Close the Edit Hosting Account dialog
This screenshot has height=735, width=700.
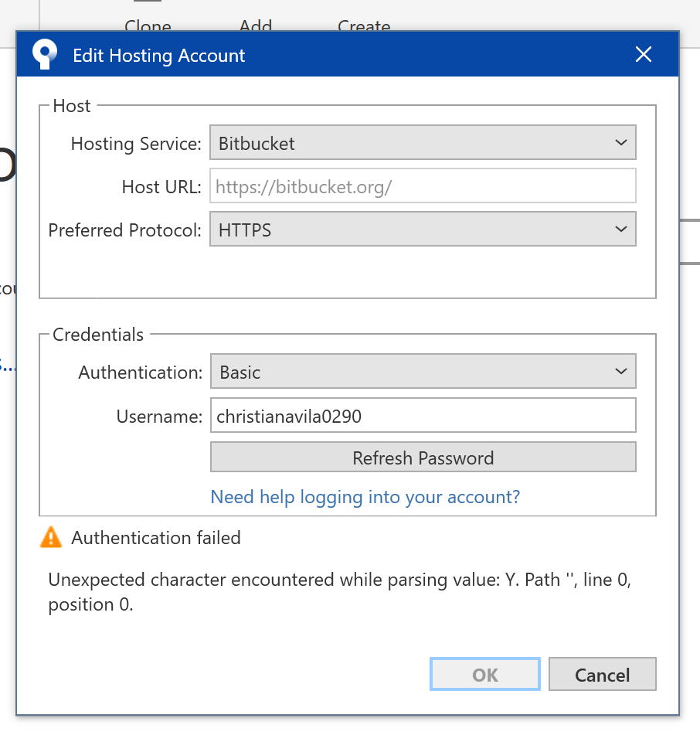(644, 54)
